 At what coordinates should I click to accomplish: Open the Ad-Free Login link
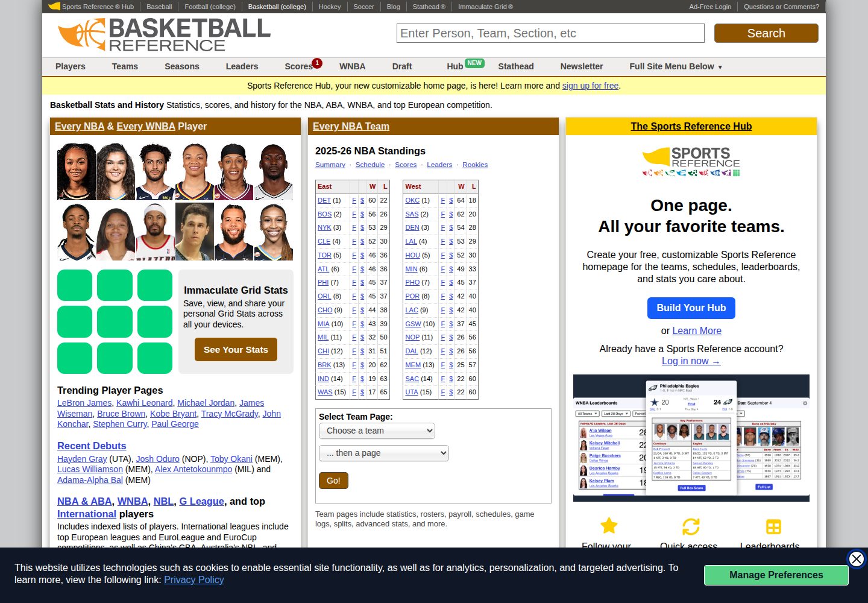(x=710, y=7)
